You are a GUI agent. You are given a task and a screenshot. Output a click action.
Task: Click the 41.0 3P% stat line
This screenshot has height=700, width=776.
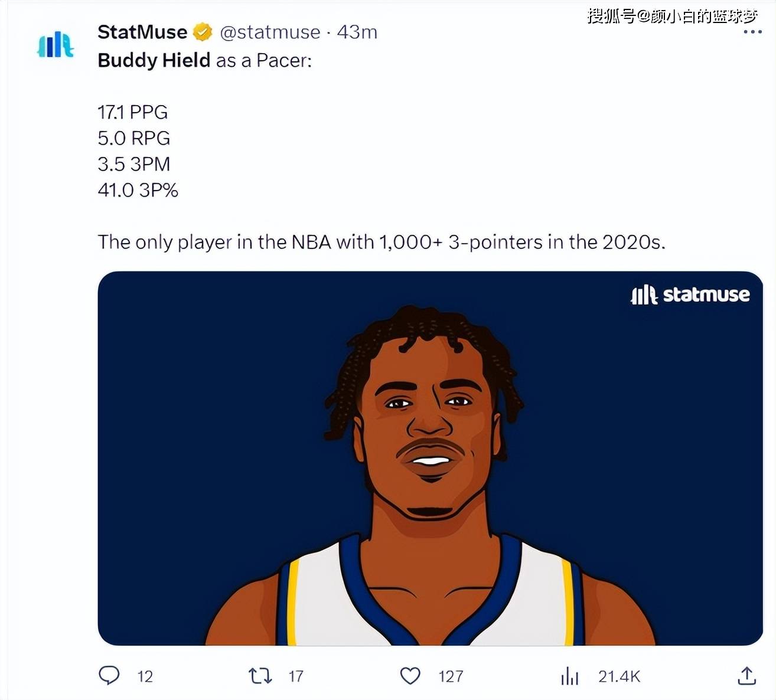coord(138,190)
